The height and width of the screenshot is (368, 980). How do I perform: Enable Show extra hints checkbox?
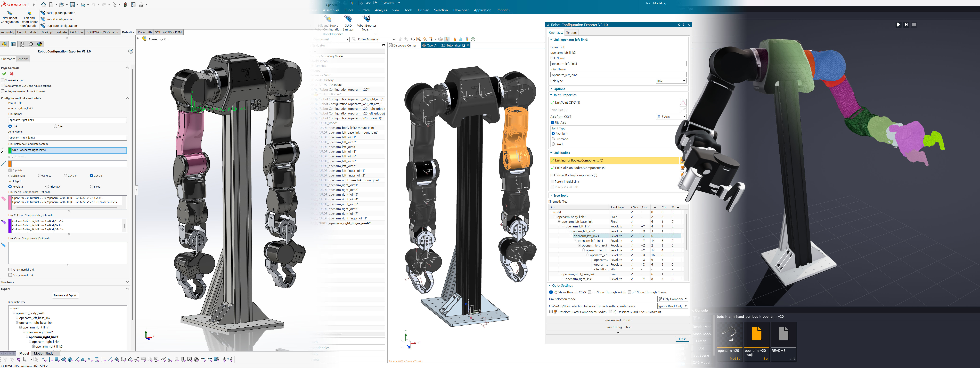click(3, 80)
